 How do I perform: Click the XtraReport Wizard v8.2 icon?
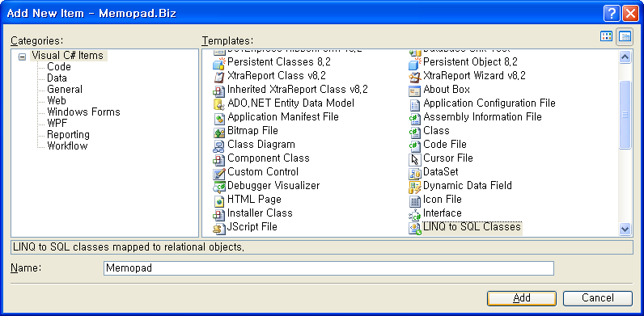(x=415, y=77)
